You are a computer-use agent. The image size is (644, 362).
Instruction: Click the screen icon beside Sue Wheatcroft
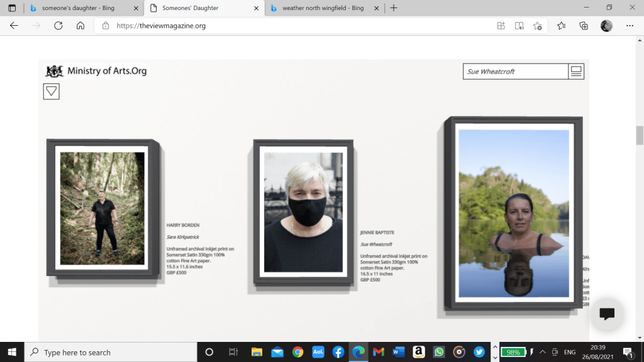tap(575, 72)
